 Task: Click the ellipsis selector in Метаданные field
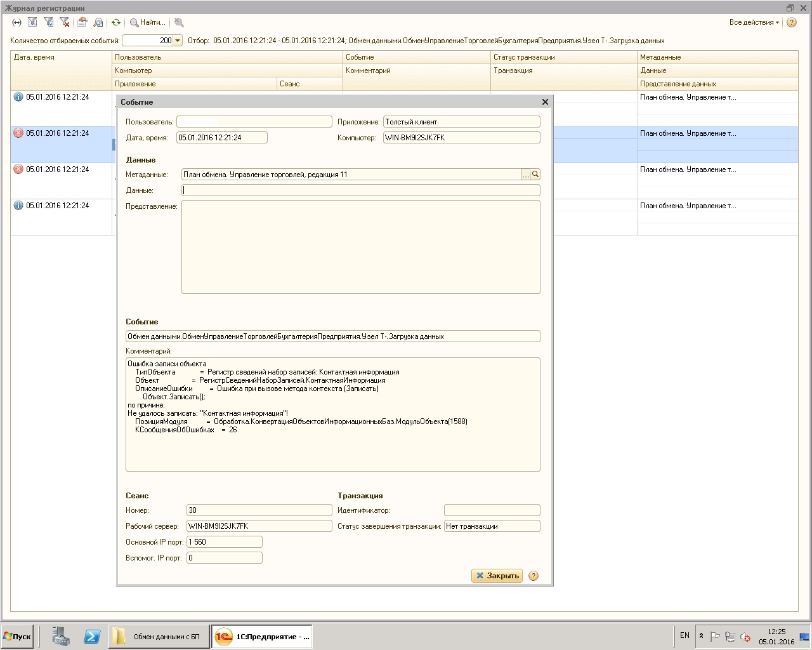point(525,175)
